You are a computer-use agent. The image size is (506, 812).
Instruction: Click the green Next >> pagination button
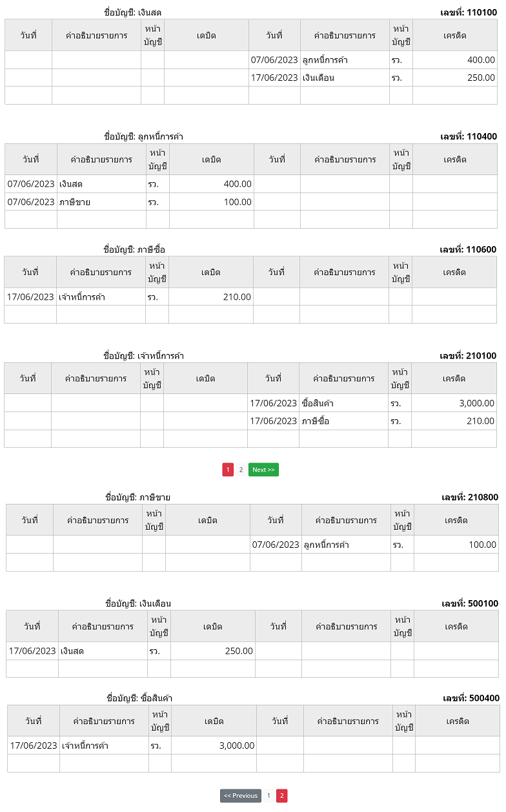point(263,470)
